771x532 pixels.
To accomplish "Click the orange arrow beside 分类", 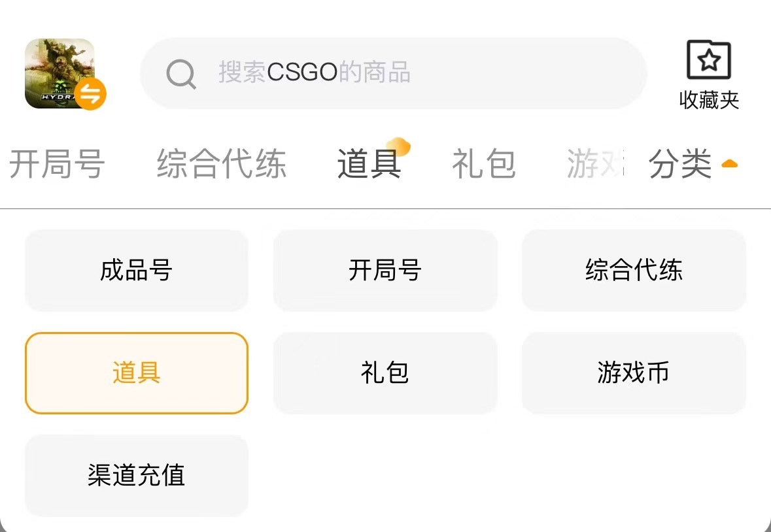I will (x=729, y=164).
